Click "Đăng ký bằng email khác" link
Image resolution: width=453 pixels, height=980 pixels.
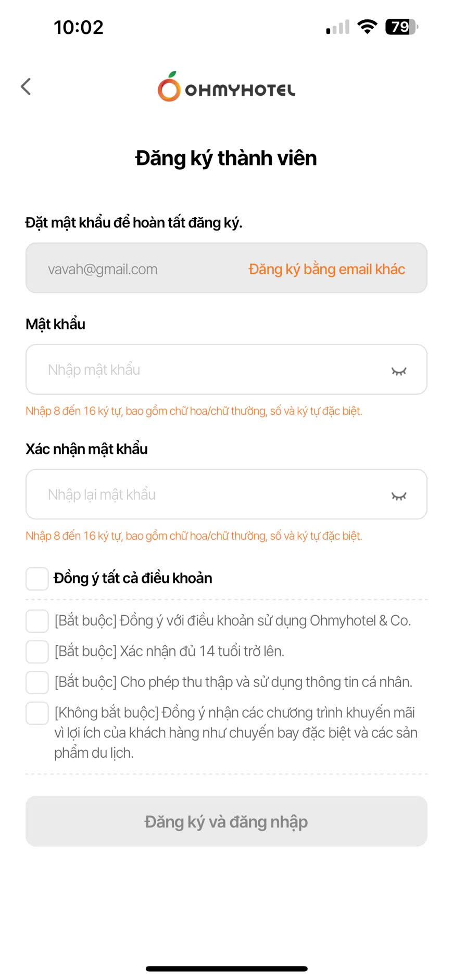[x=326, y=269]
